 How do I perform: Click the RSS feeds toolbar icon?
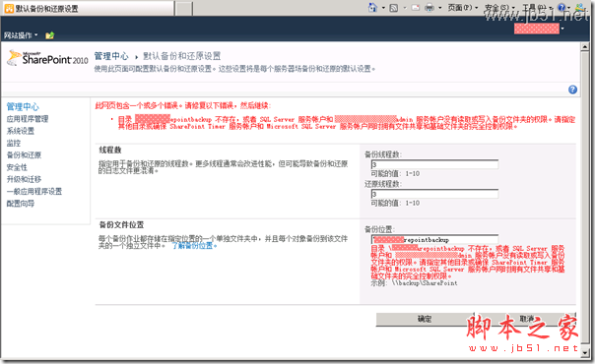[x=394, y=8]
